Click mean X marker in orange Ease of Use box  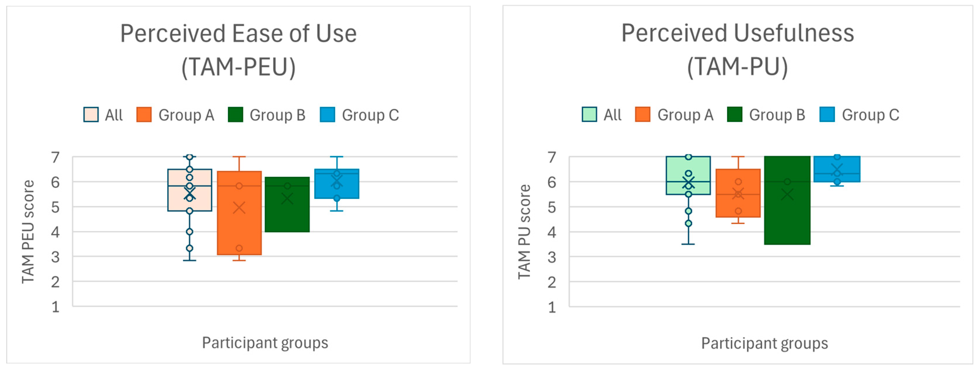click(x=239, y=208)
